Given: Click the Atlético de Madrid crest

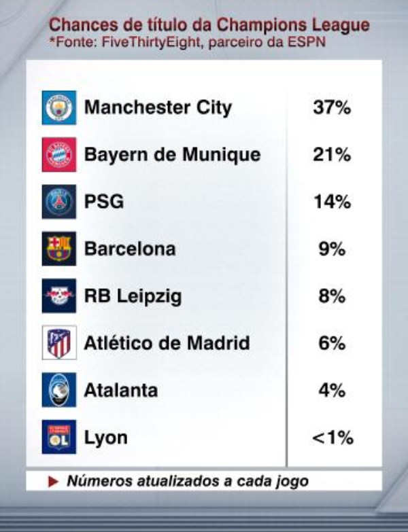Looking at the screenshot, I should tap(59, 342).
